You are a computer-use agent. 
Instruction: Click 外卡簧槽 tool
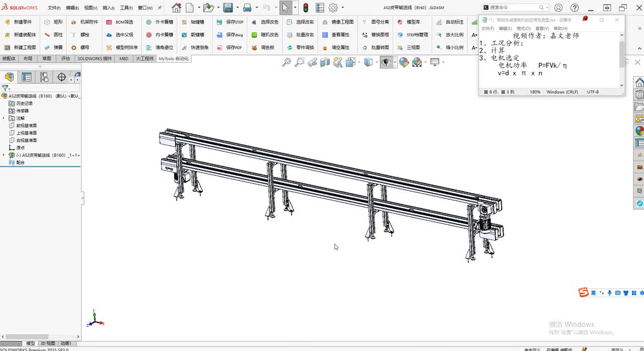click(x=159, y=22)
